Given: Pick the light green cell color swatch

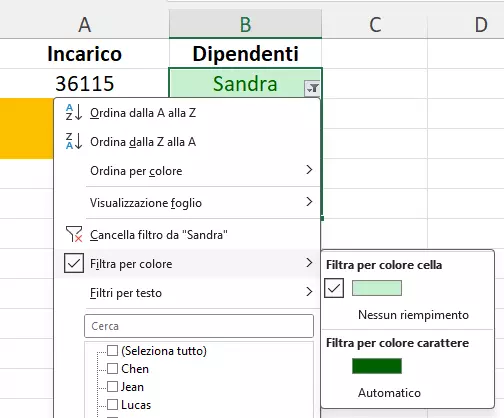Looking at the screenshot, I should click(377, 288).
